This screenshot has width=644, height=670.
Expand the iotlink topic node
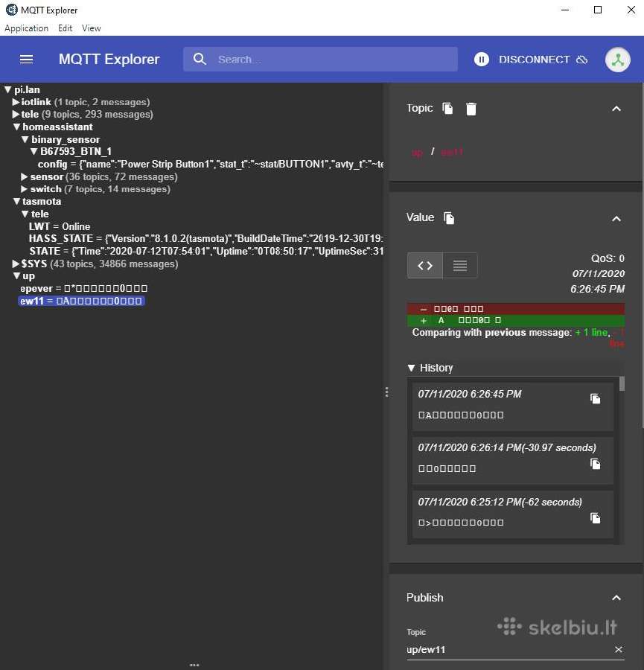pyautogui.click(x=16, y=102)
